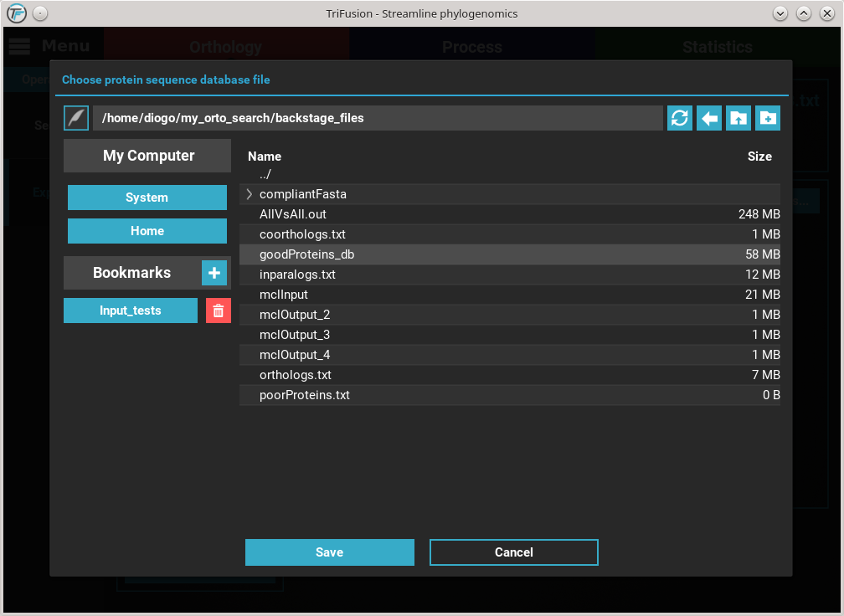Close the TriFusion window
Image resolution: width=844 pixels, height=616 pixels.
point(827,13)
